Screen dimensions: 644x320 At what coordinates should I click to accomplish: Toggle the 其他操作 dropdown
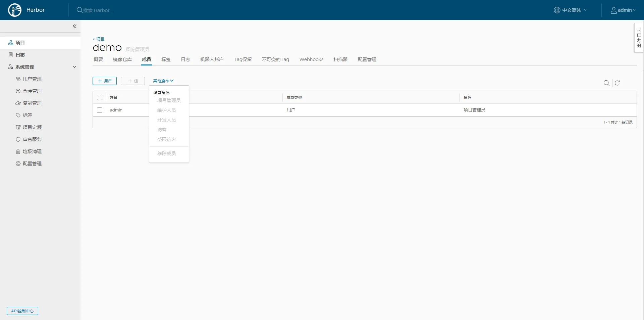tap(163, 81)
